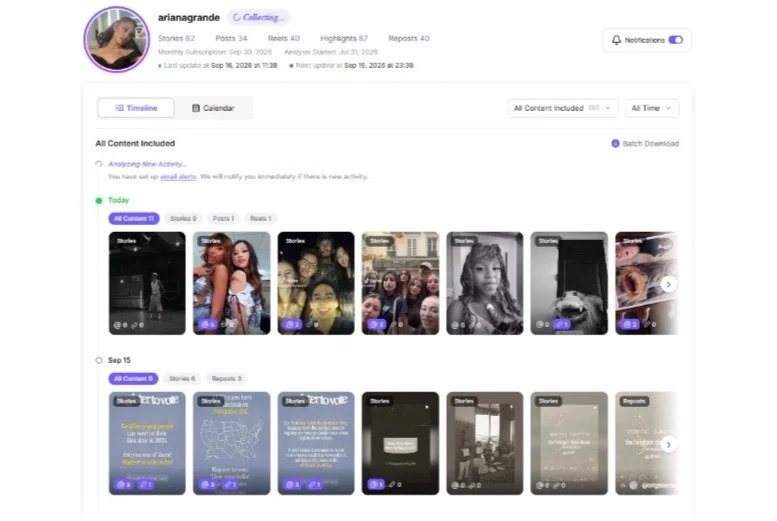This screenshot has height=521, width=777.
Task: Open the dark stage performer story thumbnail
Action: click(x=147, y=283)
